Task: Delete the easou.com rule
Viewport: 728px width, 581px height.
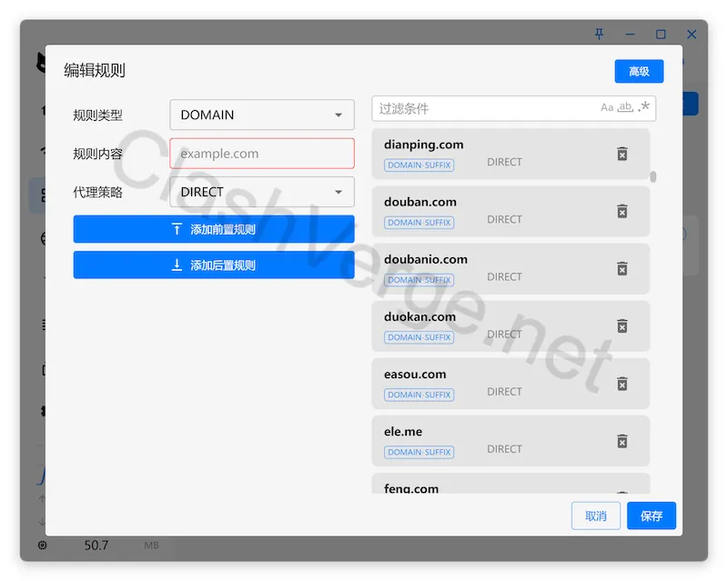Action: 622,384
